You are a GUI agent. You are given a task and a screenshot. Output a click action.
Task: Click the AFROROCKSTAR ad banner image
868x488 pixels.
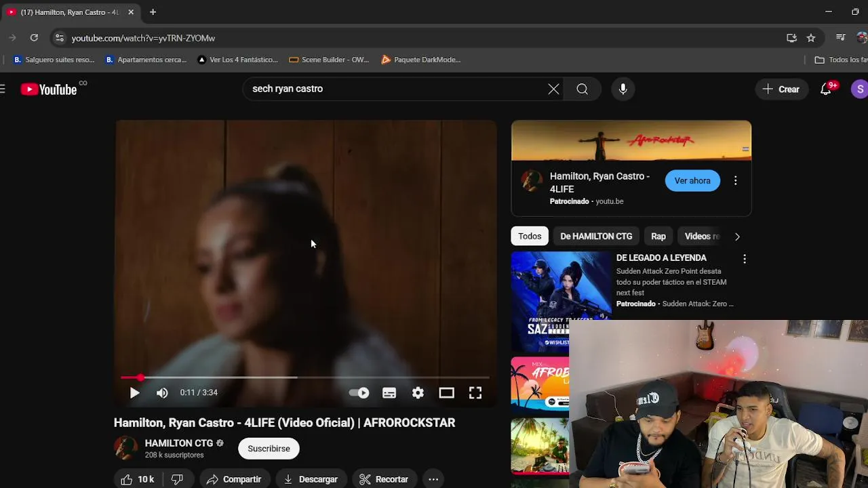click(x=631, y=141)
